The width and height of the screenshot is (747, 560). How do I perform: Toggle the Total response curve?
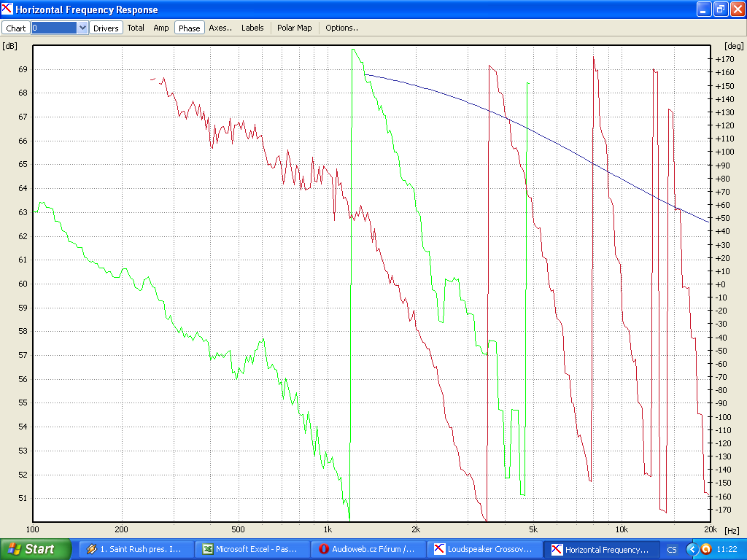[136, 28]
